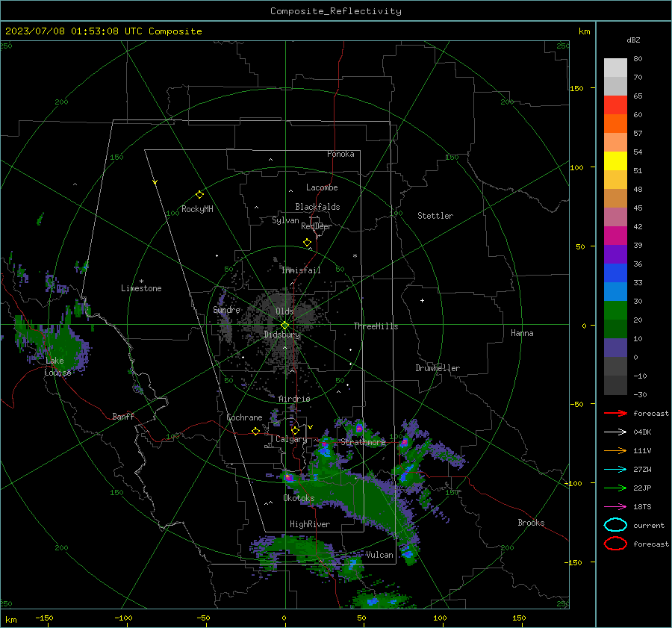Choose the lightest gray swatch atop legend
672x628 pixels.
[x=615, y=68]
